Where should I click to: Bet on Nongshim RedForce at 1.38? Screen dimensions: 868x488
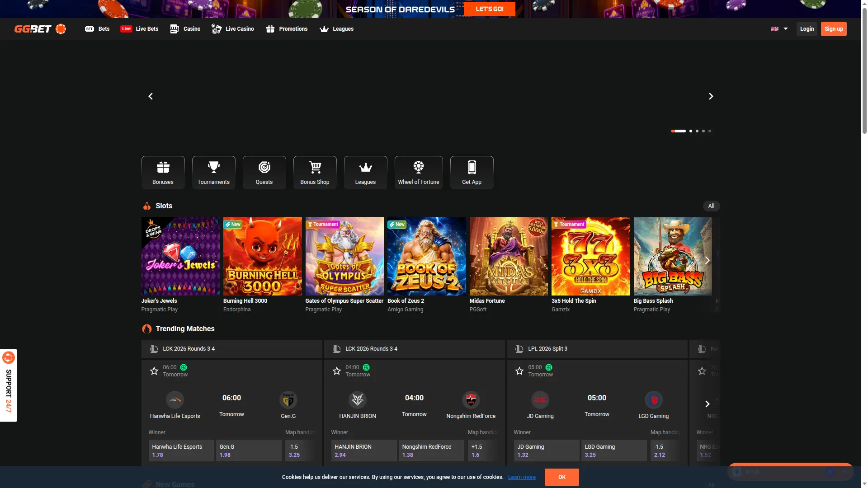[x=431, y=450]
